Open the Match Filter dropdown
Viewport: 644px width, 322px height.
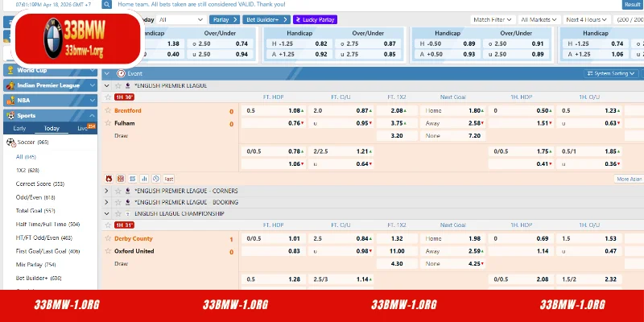click(x=493, y=19)
